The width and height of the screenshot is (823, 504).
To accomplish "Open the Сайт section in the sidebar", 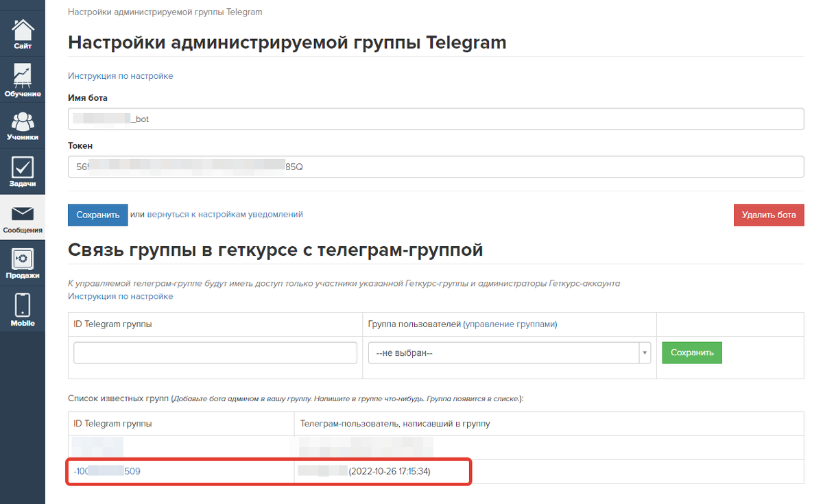I will tap(23, 33).
